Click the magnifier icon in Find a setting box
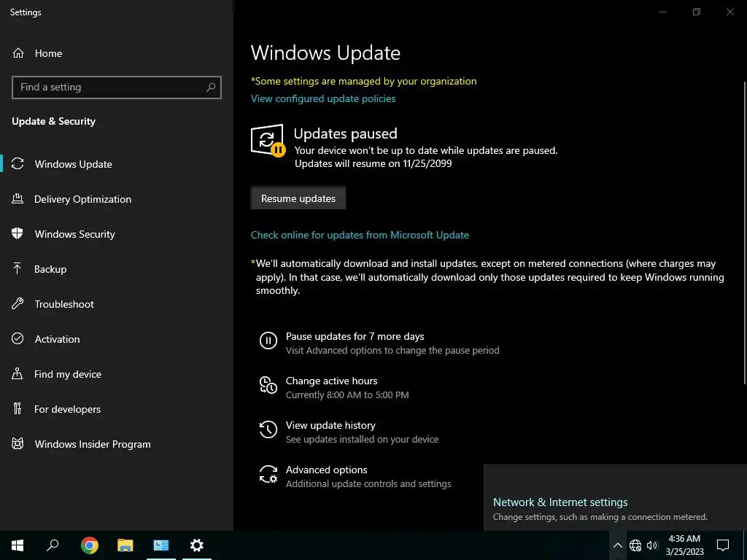Viewport: 747px width, 560px height. tap(211, 87)
